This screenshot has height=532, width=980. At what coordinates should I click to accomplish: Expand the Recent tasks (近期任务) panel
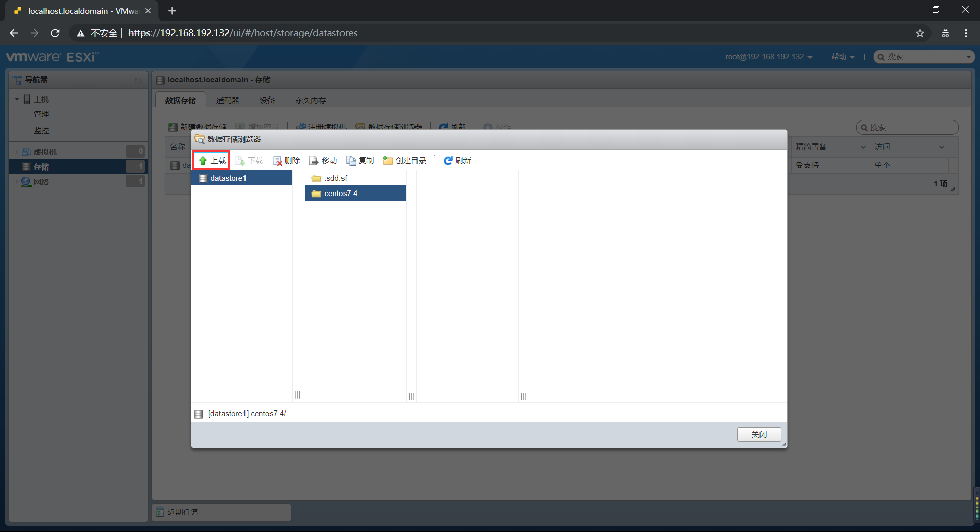(x=222, y=512)
